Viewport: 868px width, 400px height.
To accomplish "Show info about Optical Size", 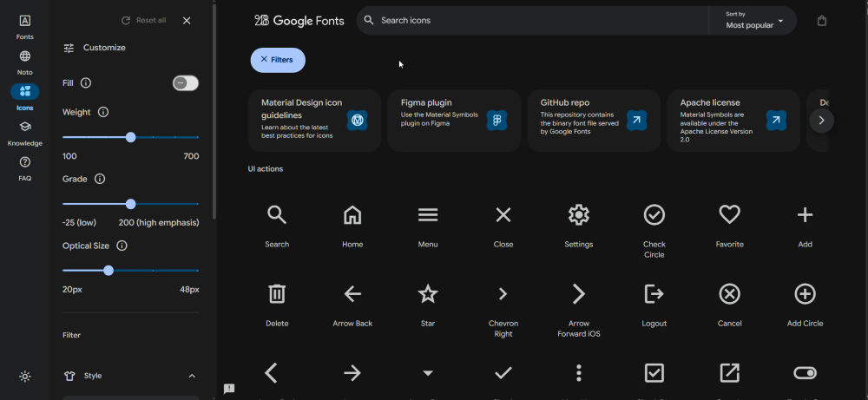I will (122, 246).
